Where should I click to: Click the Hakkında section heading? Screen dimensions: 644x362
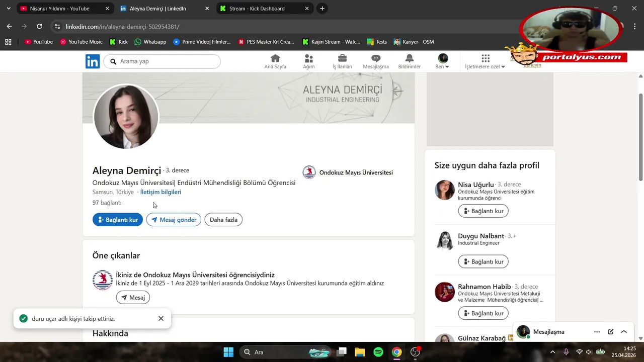pyautogui.click(x=110, y=333)
